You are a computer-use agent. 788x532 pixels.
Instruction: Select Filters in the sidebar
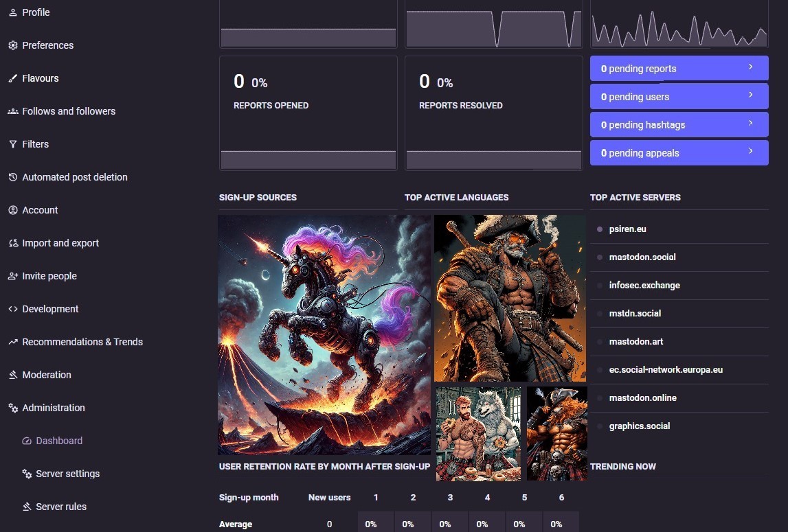click(x=35, y=144)
